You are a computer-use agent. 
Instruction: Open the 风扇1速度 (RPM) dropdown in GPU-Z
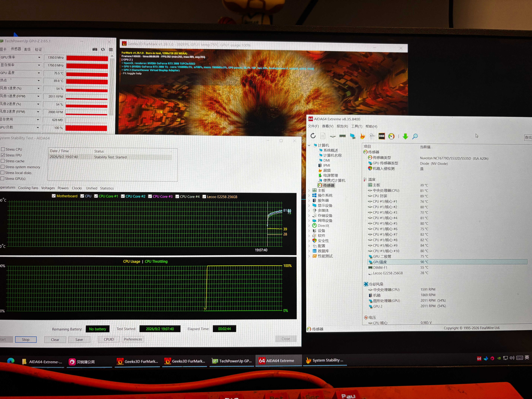pyautogui.click(x=38, y=96)
